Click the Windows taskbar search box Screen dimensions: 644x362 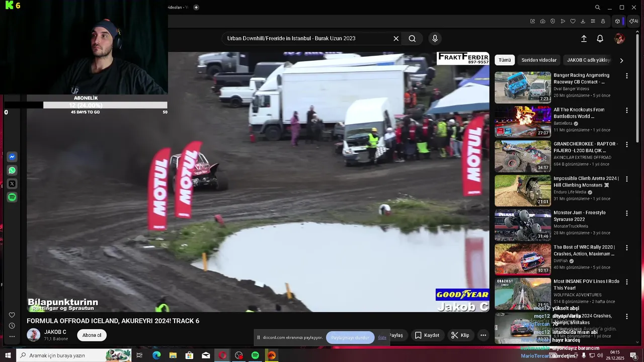(x=74, y=355)
